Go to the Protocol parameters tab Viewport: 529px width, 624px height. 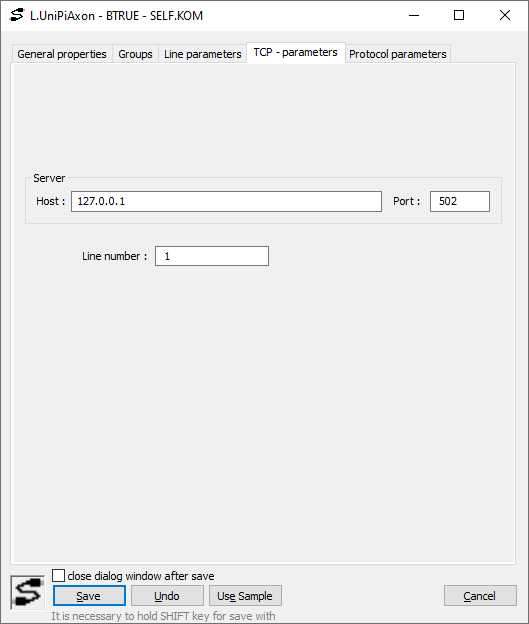398,54
